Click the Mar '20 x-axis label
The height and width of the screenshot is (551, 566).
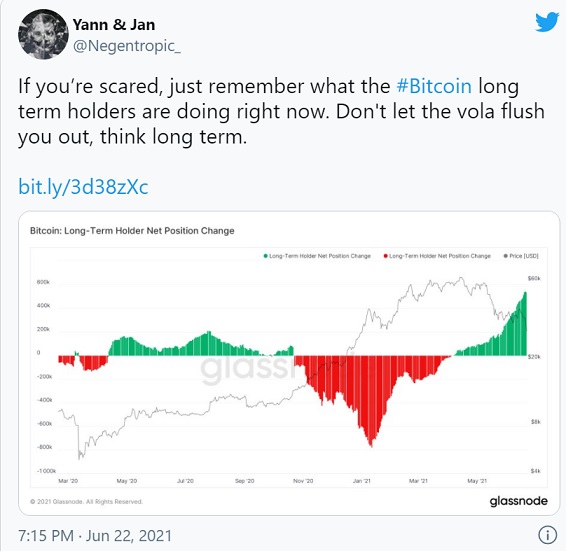(x=68, y=481)
